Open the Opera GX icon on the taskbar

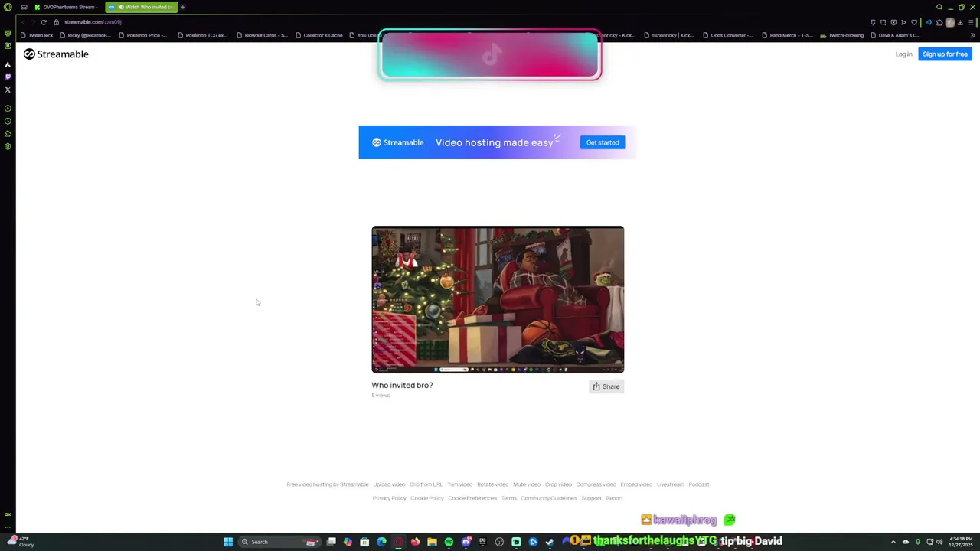click(398, 542)
